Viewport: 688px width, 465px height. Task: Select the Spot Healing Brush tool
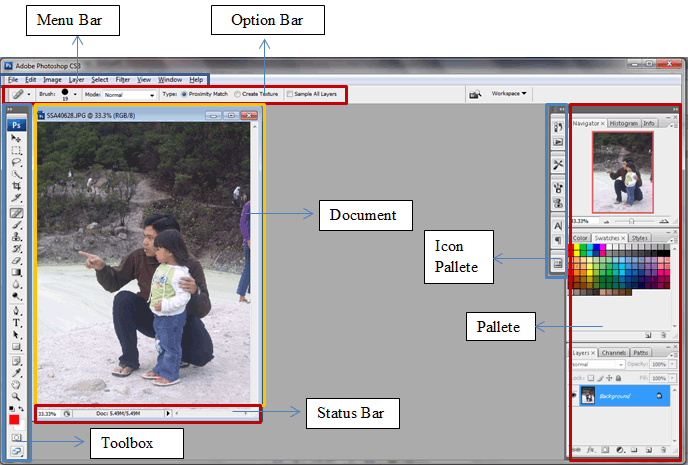[x=16, y=213]
